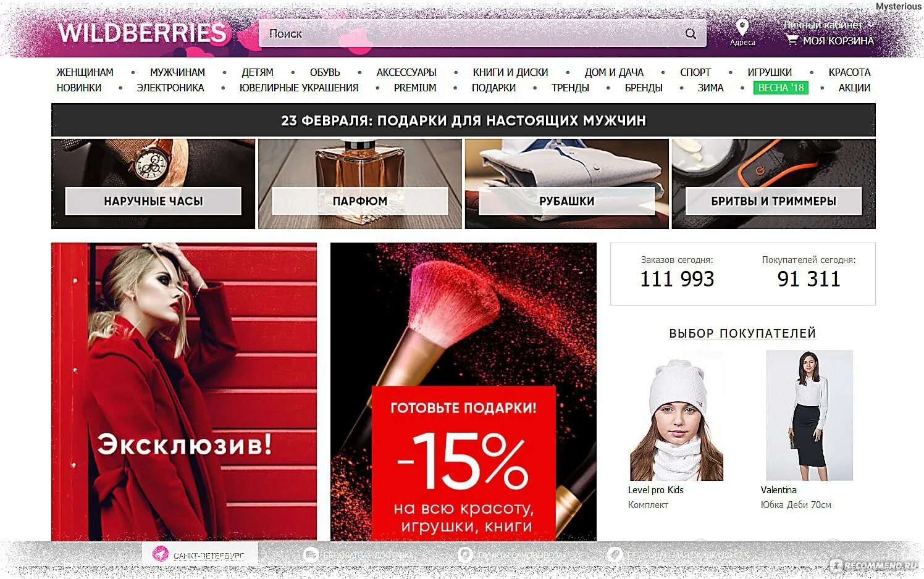Screen dimensions: 924x579
Task: Open the Адреса location pin icon
Action: pyautogui.click(x=742, y=27)
